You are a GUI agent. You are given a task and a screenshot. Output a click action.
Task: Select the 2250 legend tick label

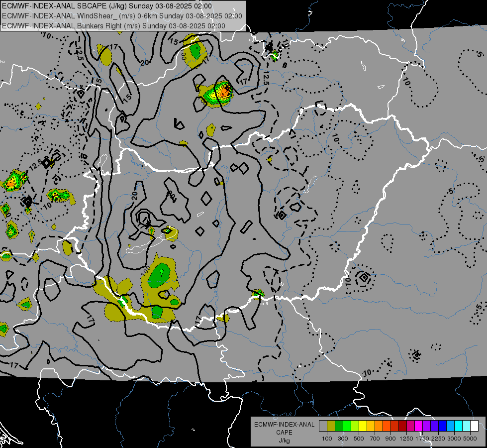coord(438,439)
